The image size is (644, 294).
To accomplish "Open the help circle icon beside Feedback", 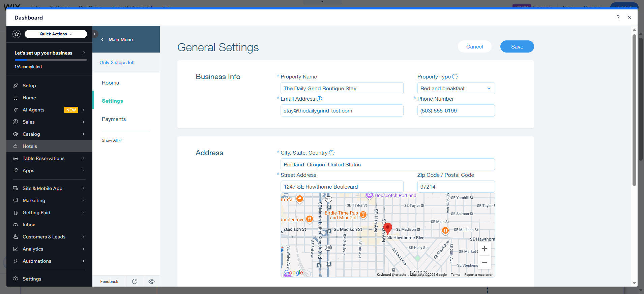I will point(135,282).
